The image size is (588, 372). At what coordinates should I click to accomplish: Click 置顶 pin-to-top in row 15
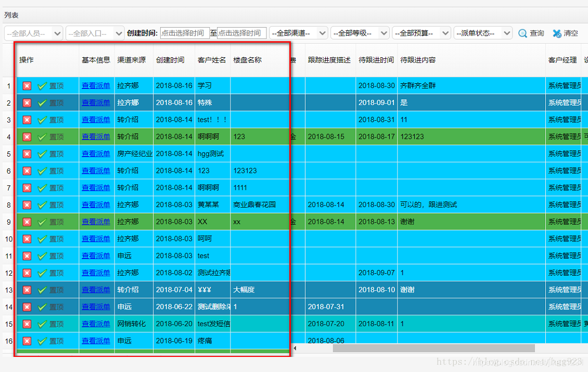pos(57,324)
